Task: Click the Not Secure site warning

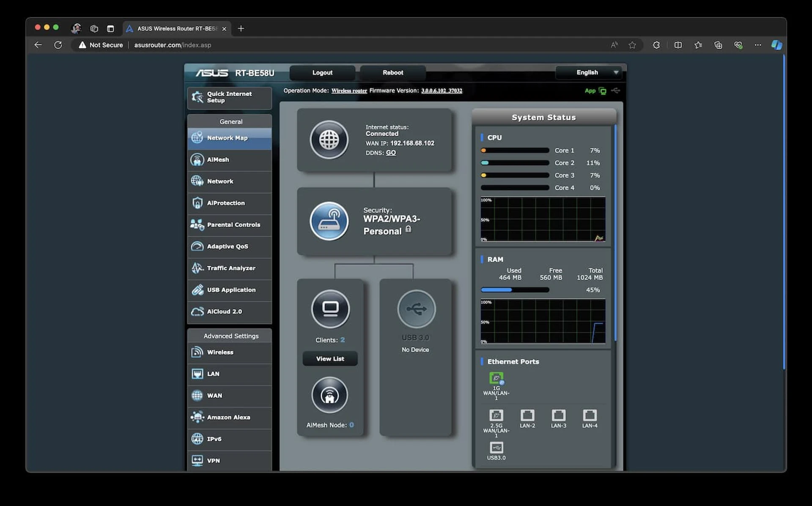Action: (101, 45)
